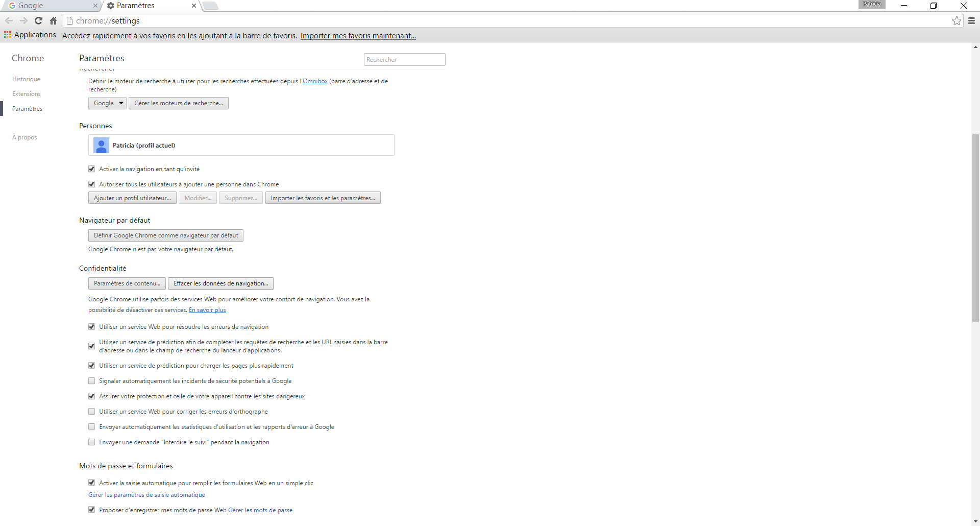Screen dimensions: 980x526
Task: Open Extensions in the sidebar
Action: pyautogui.click(x=27, y=94)
